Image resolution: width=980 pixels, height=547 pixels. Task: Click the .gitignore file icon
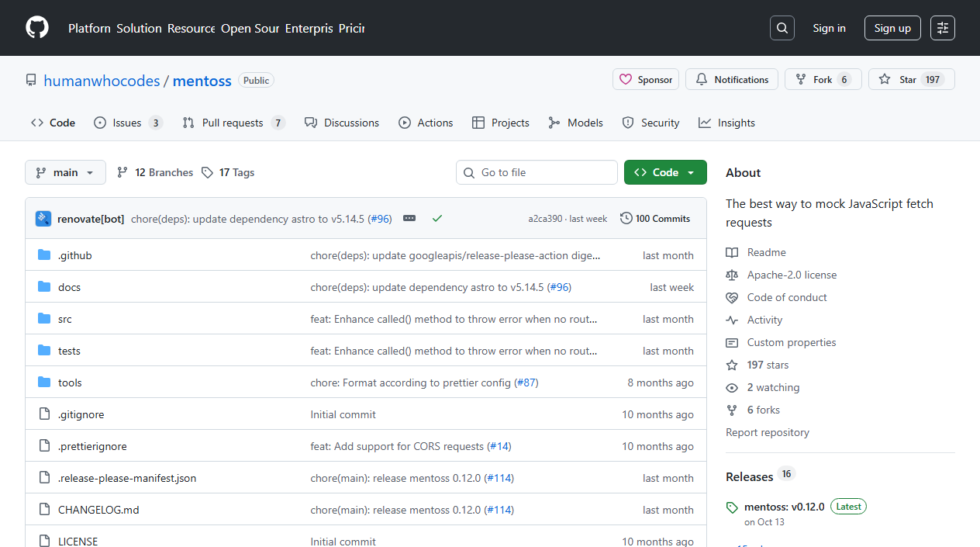pyautogui.click(x=44, y=414)
